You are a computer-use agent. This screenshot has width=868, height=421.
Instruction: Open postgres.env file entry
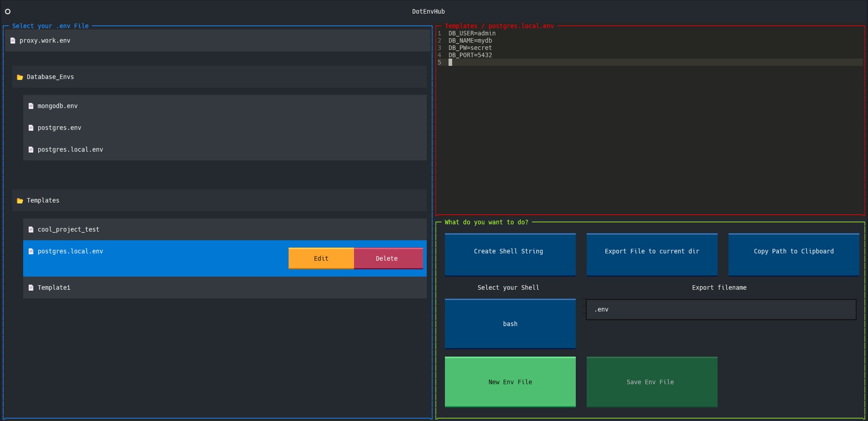coord(225,128)
